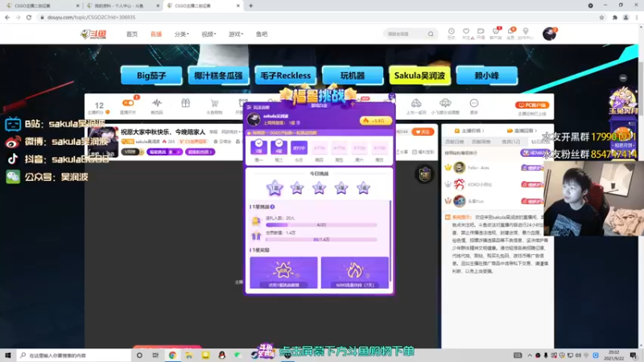
Task: Open the Douyu logo homepage
Action: (93, 34)
